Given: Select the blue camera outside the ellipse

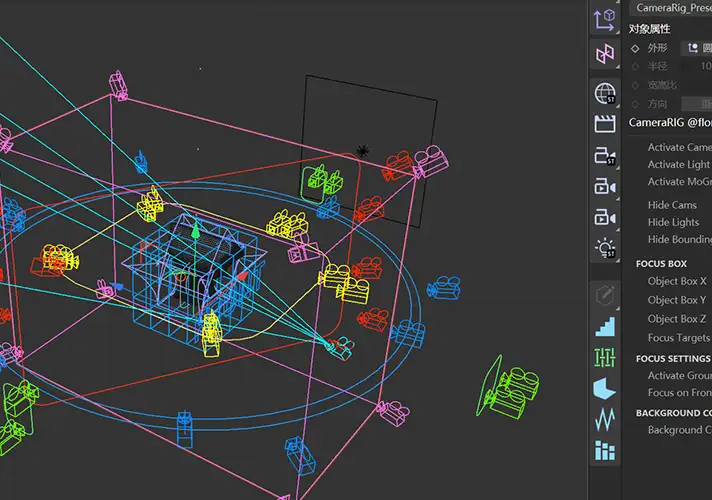Looking at the screenshot, I should point(443,288).
